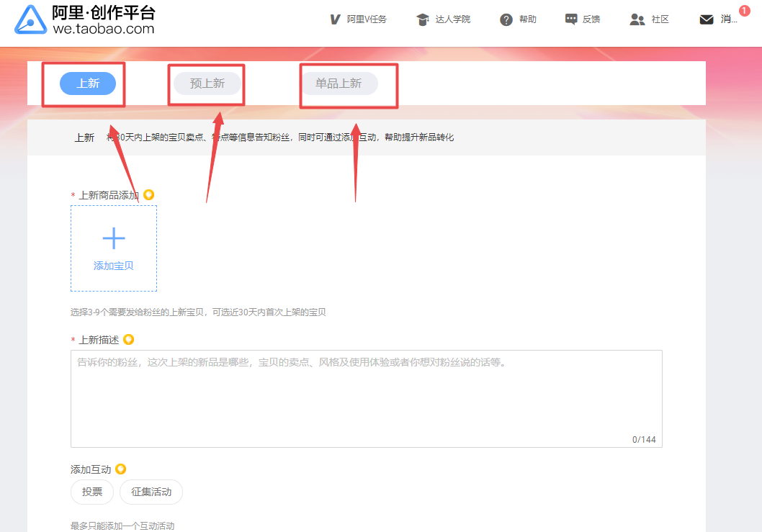This screenshot has height=532, width=762.
Task: Click the 征集活动 button
Action: (151, 492)
